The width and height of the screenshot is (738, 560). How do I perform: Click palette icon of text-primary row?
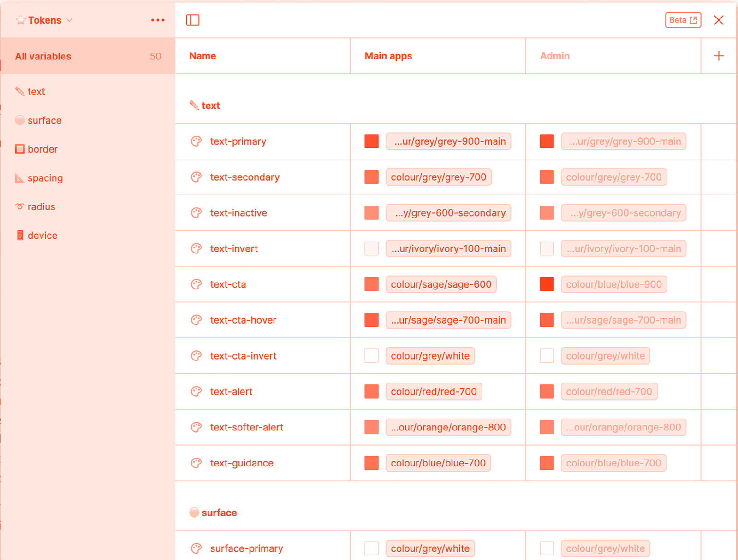tap(196, 141)
